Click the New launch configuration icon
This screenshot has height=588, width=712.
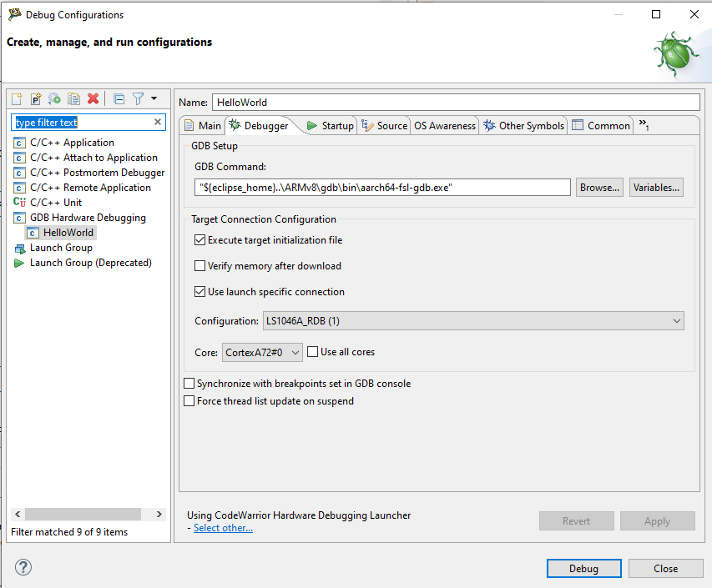pyautogui.click(x=17, y=98)
